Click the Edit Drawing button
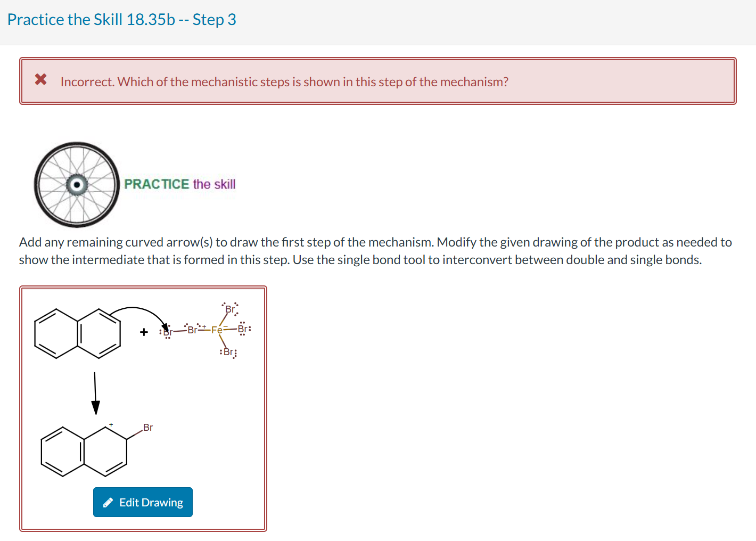 click(143, 502)
